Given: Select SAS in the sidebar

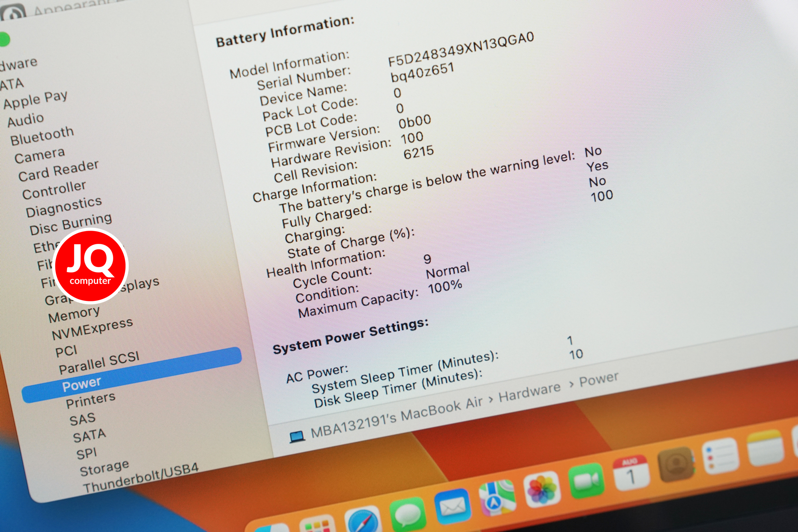Looking at the screenshot, I should tap(83, 419).
